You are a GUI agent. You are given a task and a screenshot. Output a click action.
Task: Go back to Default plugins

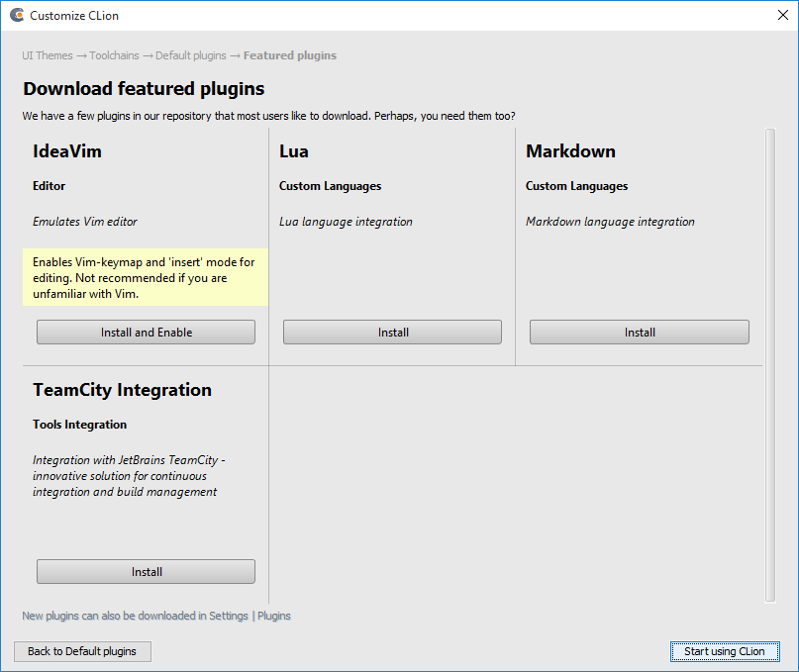82,651
